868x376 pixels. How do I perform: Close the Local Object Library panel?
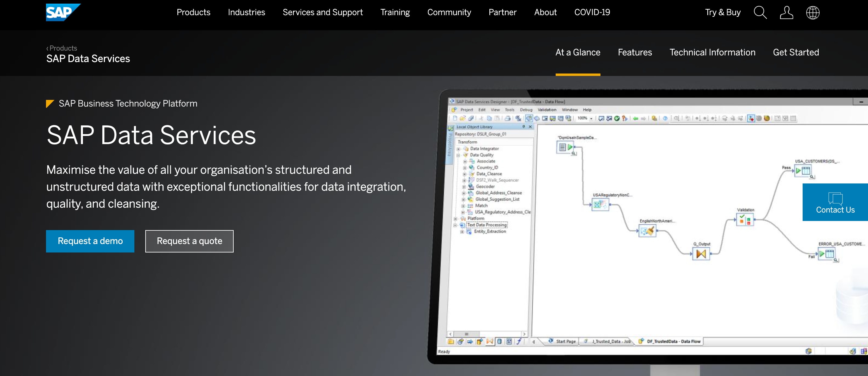click(530, 127)
